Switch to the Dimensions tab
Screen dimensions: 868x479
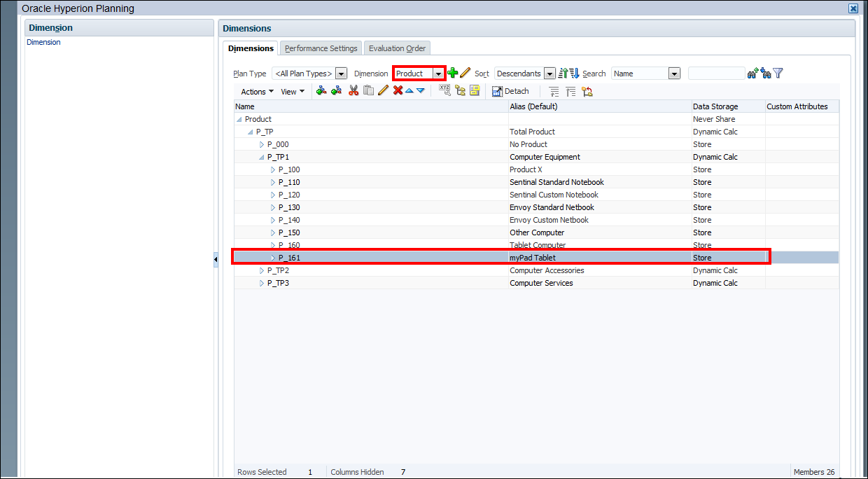pos(251,48)
